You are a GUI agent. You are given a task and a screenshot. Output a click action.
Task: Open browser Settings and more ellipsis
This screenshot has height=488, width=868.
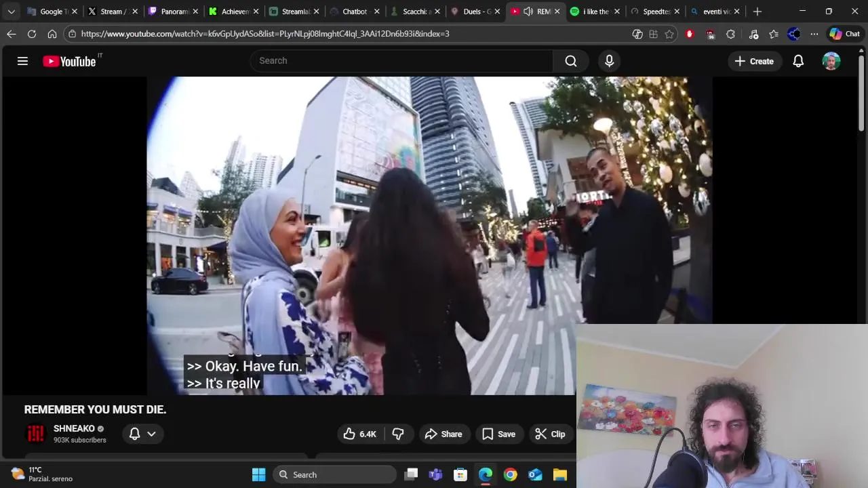click(814, 34)
